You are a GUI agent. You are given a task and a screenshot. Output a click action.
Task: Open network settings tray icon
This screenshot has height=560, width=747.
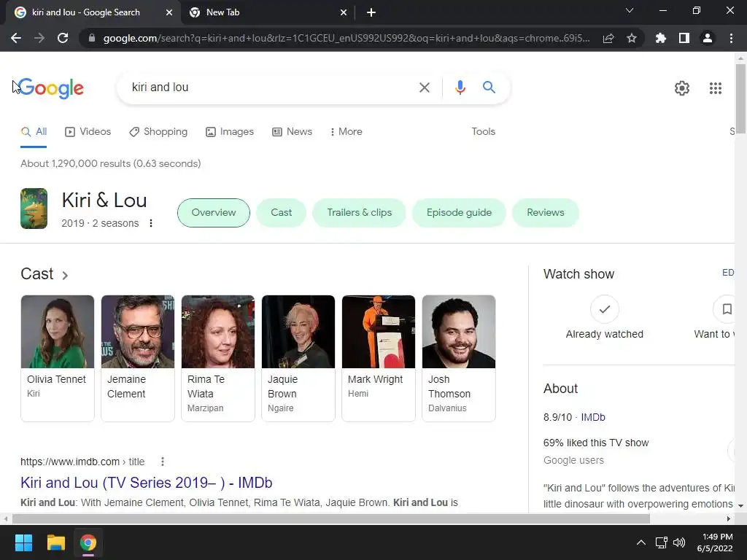pyautogui.click(x=661, y=542)
